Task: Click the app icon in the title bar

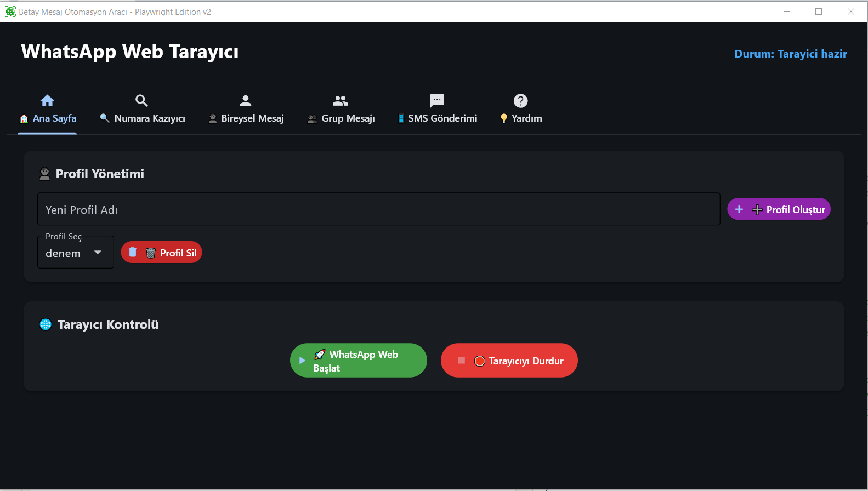Action: click(10, 12)
